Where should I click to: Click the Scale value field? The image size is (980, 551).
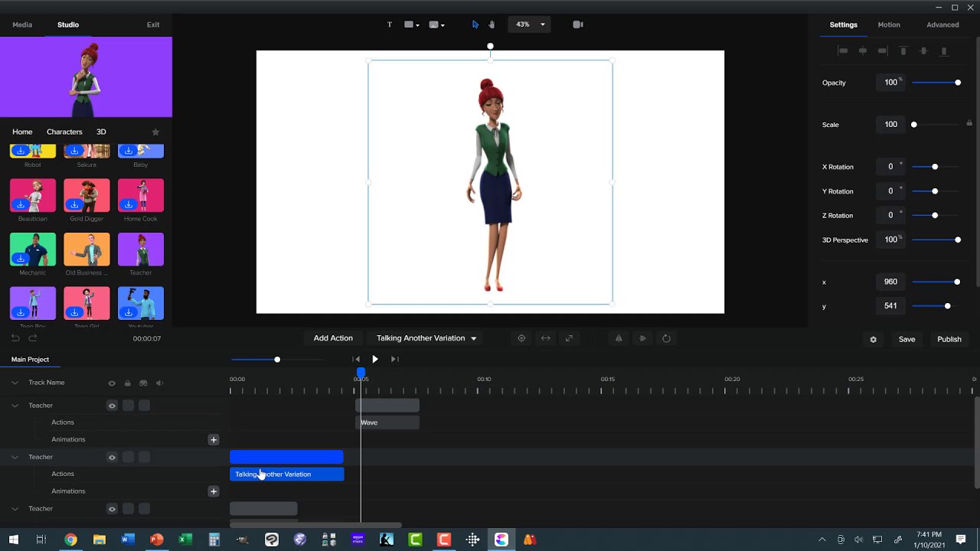[x=890, y=125]
